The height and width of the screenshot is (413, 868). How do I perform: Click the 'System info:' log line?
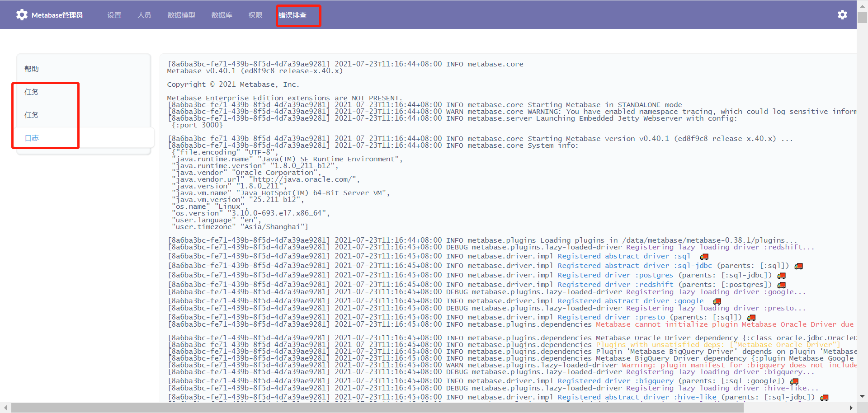373,145
